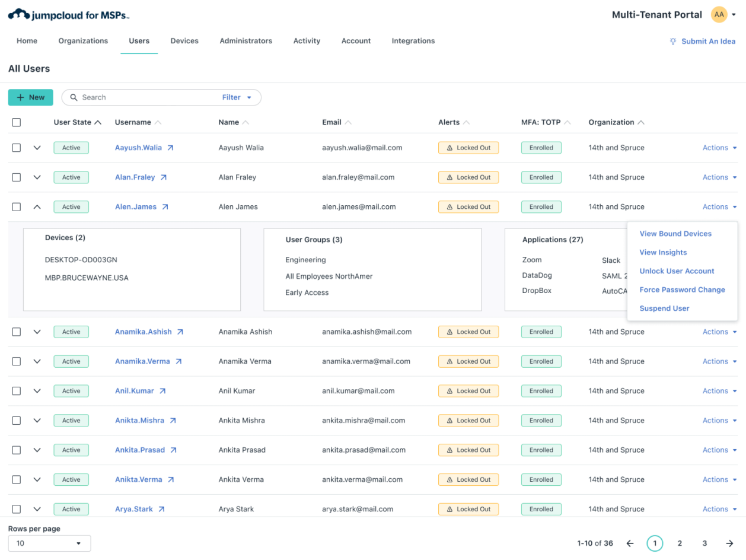Click the Enrolled MFA badge for Alen James
Image resolution: width=746 pixels, height=560 pixels.
pos(541,206)
